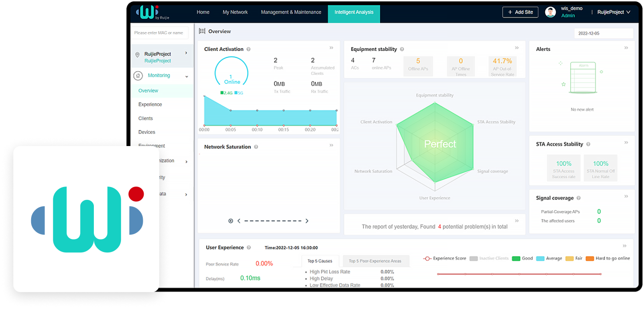Viewport: 644px width, 309px height.
Task: Toggle the 2.4G legend item
Action: click(x=226, y=93)
